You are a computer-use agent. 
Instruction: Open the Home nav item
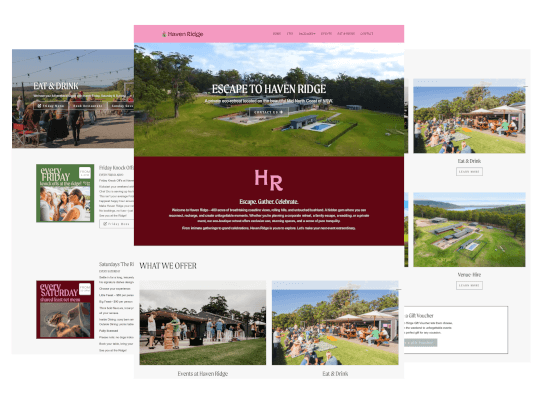(277, 34)
